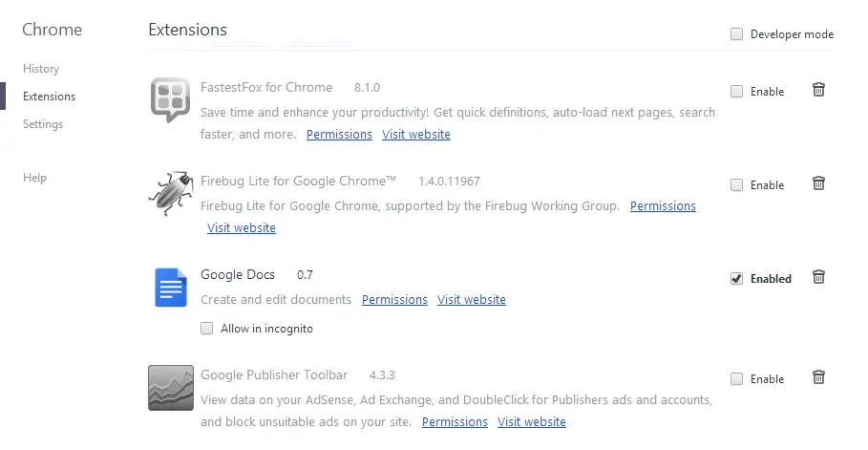This screenshot has width=868, height=450.
Task: Check Allow in incognito for Google Docs
Action: (x=206, y=328)
